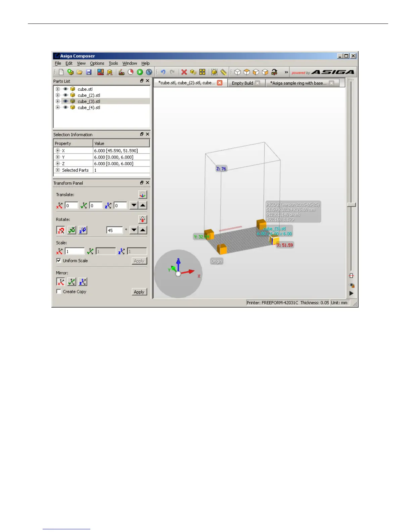Expand the Z property row

tap(58, 164)
